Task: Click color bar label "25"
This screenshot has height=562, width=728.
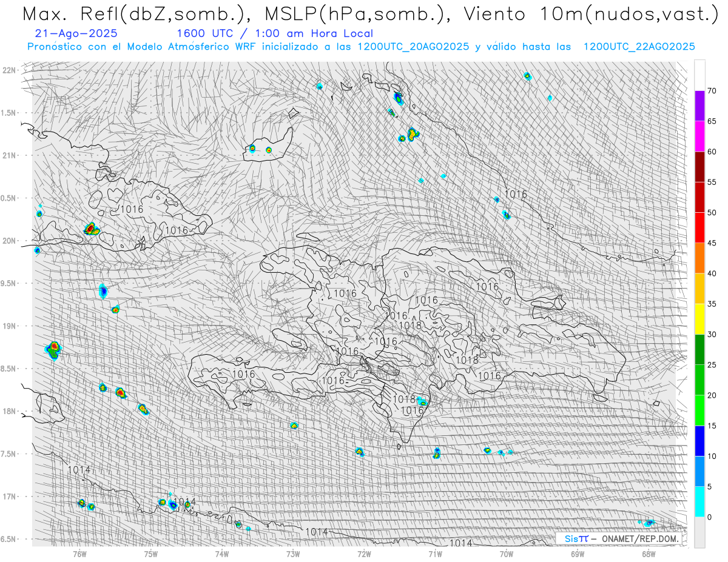Action: pos(712,364)
